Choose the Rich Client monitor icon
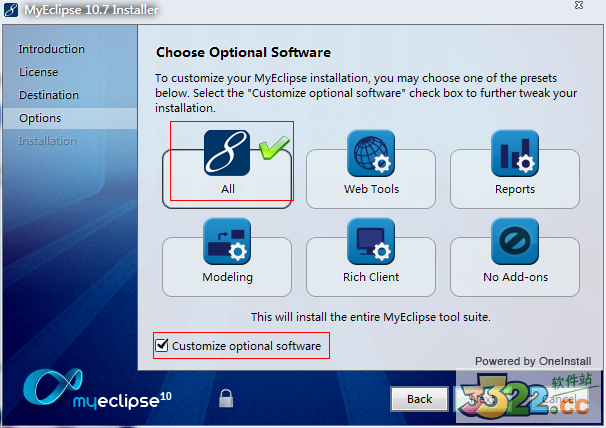 371,241
